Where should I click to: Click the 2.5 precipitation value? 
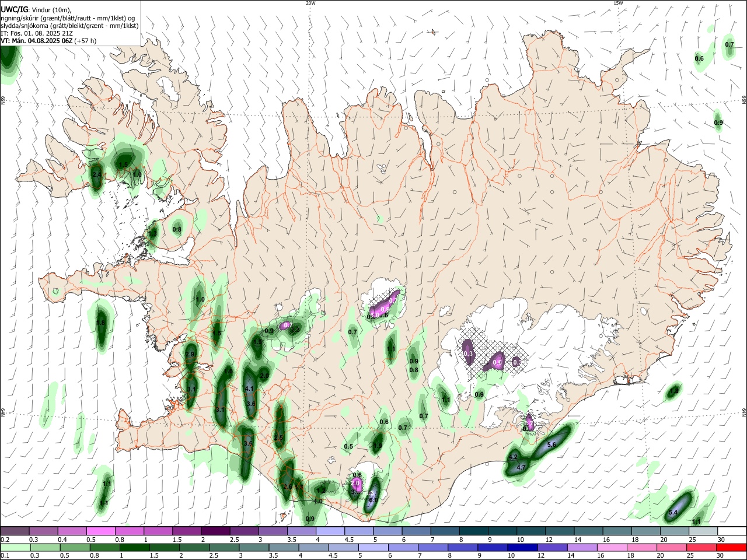pos(278,437)
